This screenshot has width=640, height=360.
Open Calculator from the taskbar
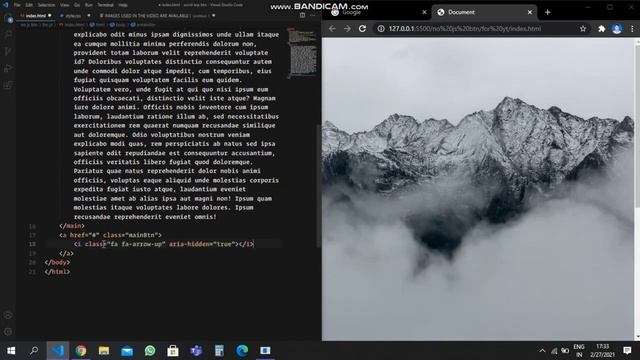(x=219, y=351)
